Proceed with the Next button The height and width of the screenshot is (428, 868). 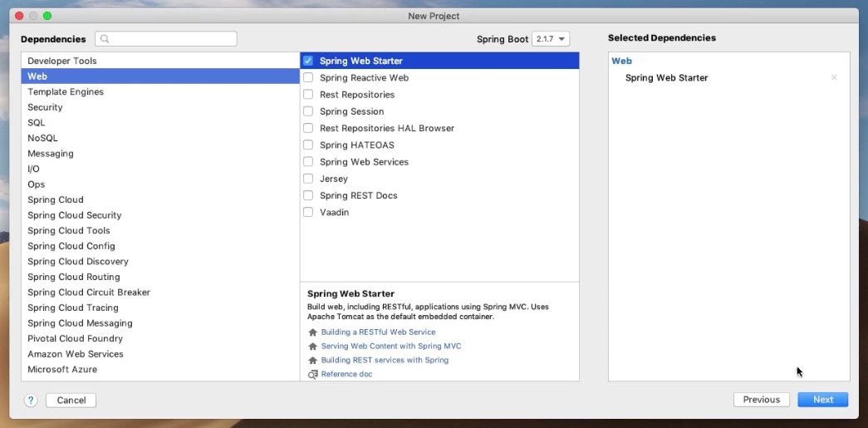pyautogui.click(x=822, y=400)
